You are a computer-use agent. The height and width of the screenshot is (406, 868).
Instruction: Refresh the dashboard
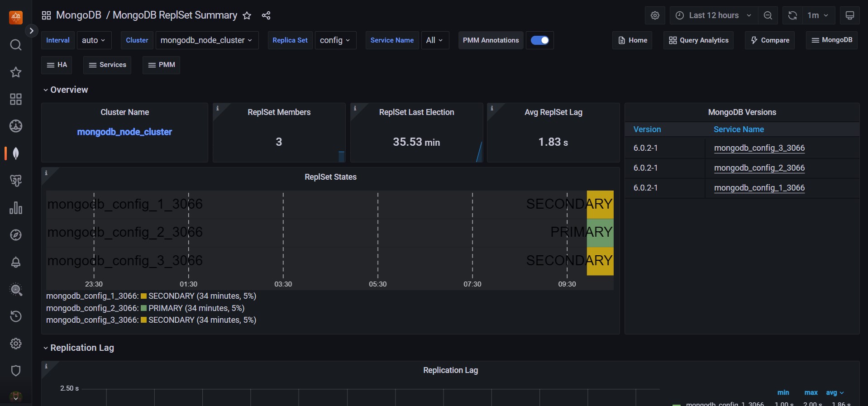(x=792, y=15)
